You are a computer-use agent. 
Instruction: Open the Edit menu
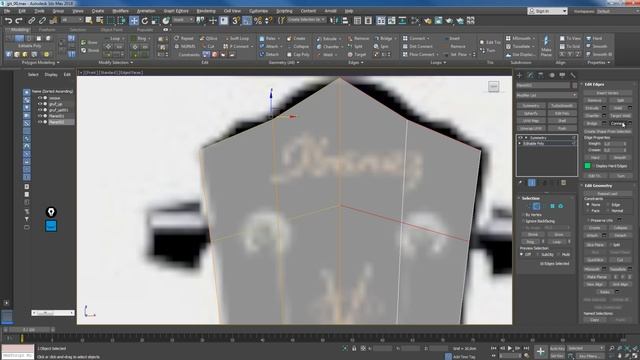[x=22, y=11]
